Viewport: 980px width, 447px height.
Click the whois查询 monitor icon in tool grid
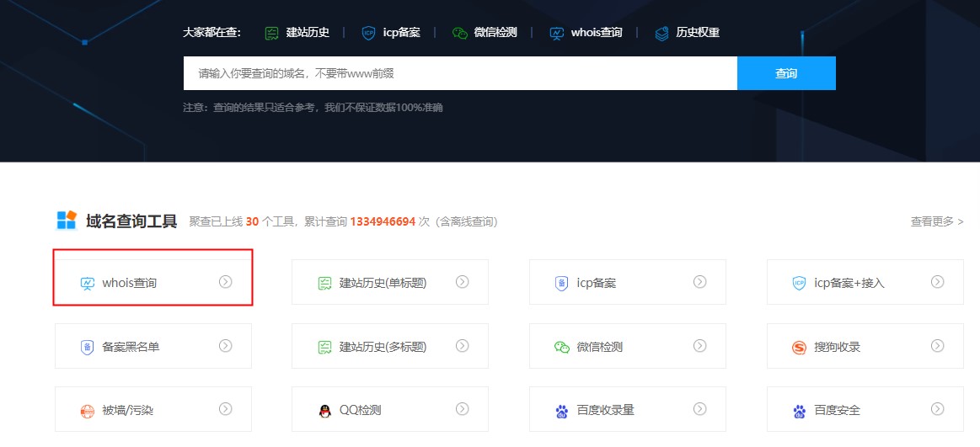pyautogui.click(x=87, y=283)
